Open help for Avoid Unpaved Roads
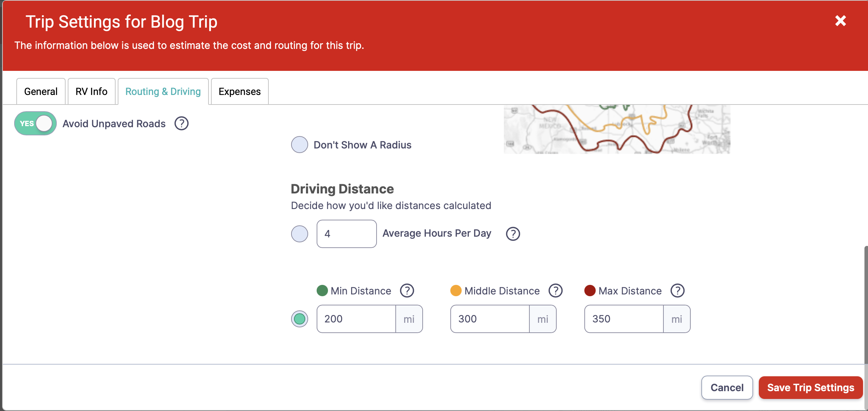The image size is (868, 411). tap(181, 124)
